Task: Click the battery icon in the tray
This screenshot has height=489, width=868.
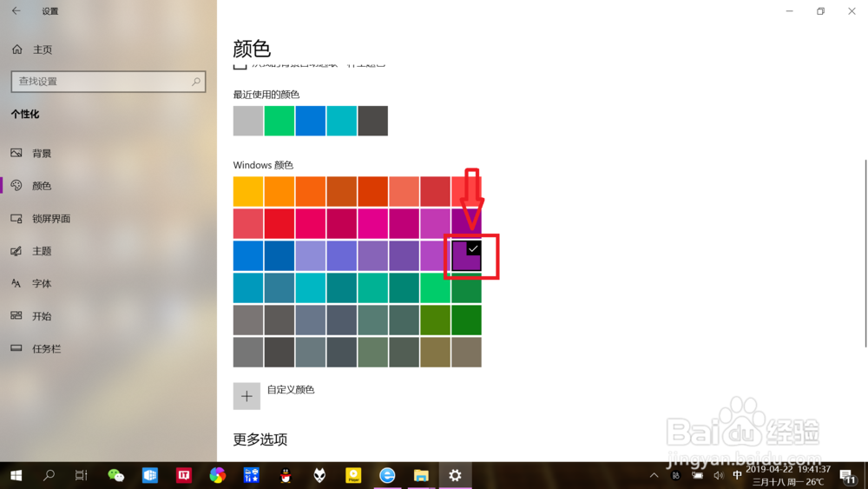Action: (698, 475)
